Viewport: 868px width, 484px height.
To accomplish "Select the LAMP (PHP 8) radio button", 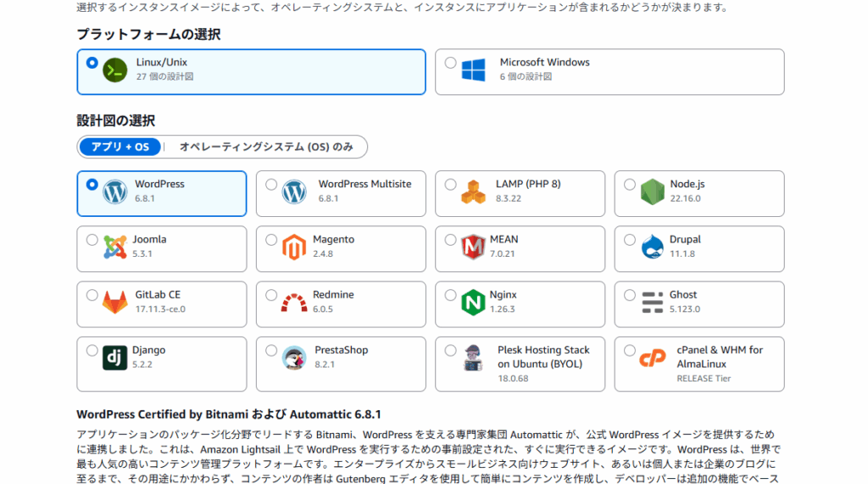I will (x=451, y=185).
